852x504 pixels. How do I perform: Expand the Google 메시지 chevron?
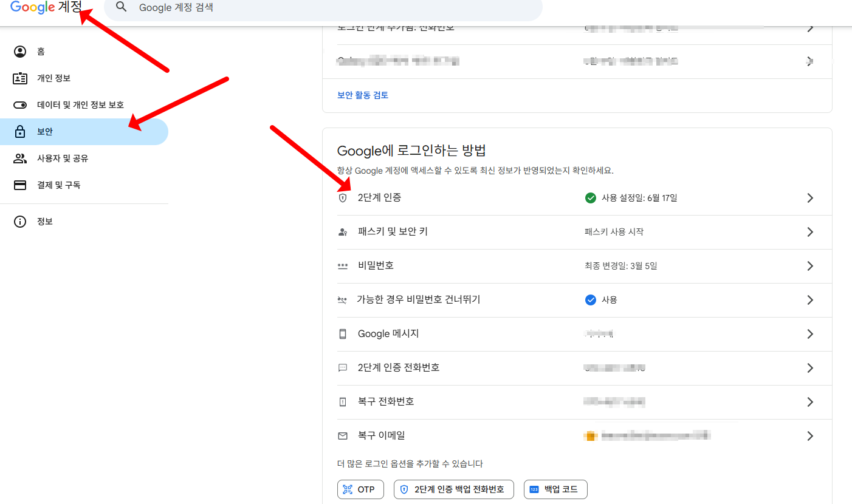[809, 334]
